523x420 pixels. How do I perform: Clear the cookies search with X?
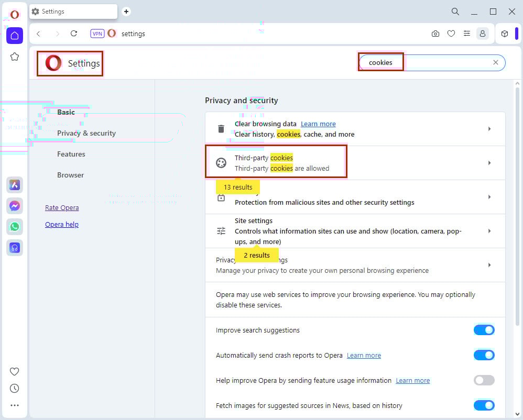click(x=496, y=62)
